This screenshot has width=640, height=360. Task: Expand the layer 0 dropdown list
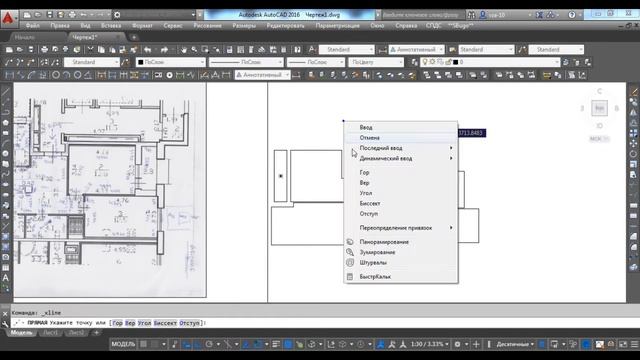557,62
